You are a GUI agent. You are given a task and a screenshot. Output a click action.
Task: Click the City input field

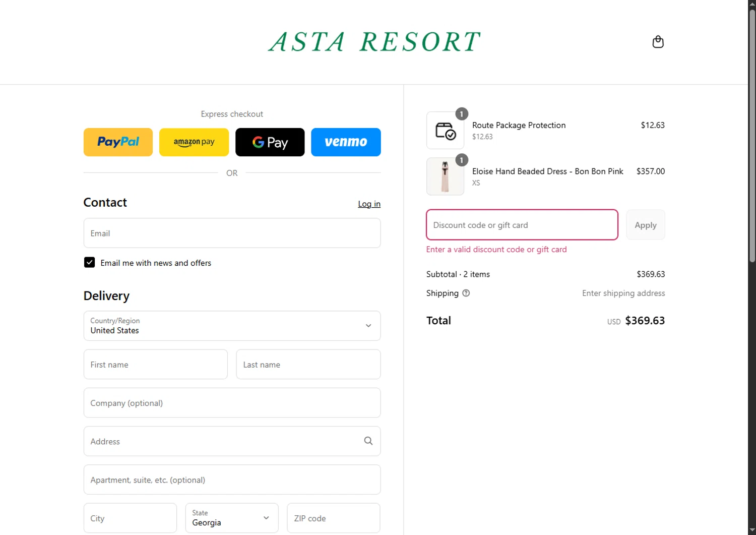(130, 518)
